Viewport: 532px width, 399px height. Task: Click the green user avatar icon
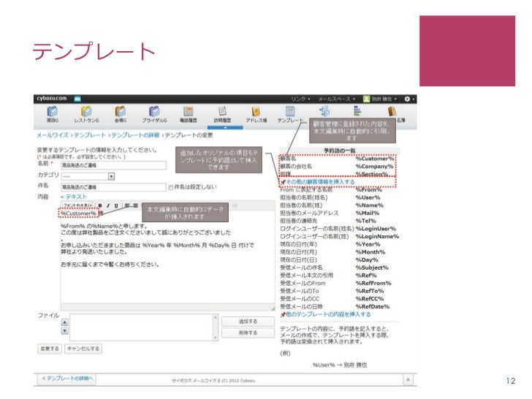(x=366, y=99)
